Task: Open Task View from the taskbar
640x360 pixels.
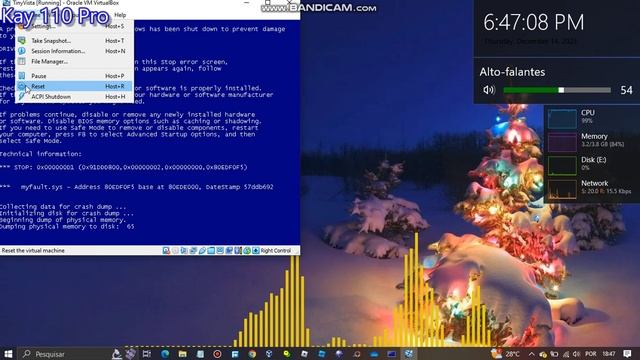Action: 147,354
